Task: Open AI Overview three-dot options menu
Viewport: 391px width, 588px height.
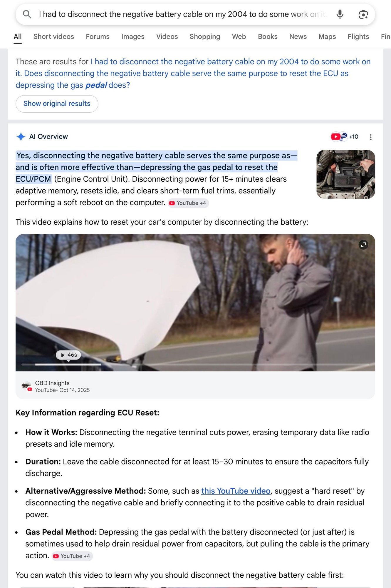Action: [371, 137]
